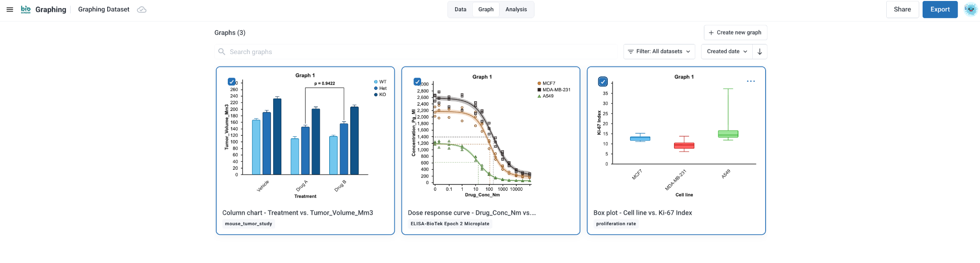Open the user avatar profile menu

click(x=970, y=10)
